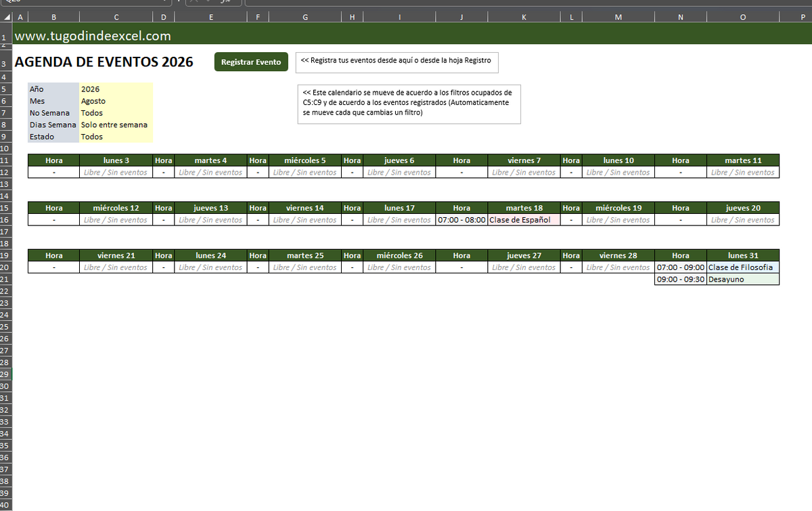Viewport: 812px width, 511px height.
Task: Select row 11 header
Action: tap(5, 160)
